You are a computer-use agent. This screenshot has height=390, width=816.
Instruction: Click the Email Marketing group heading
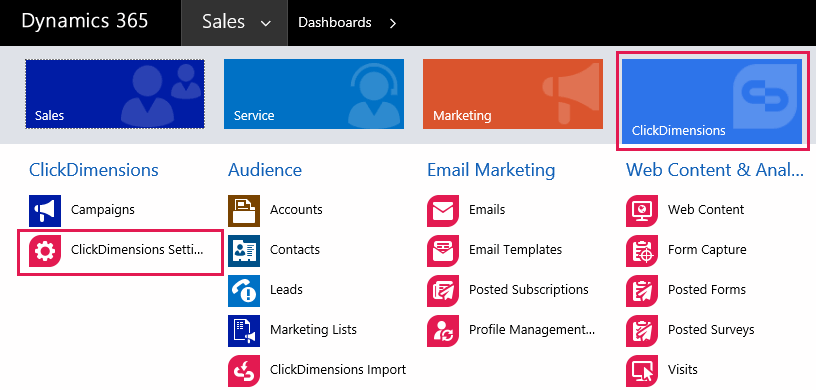point(491,171)
